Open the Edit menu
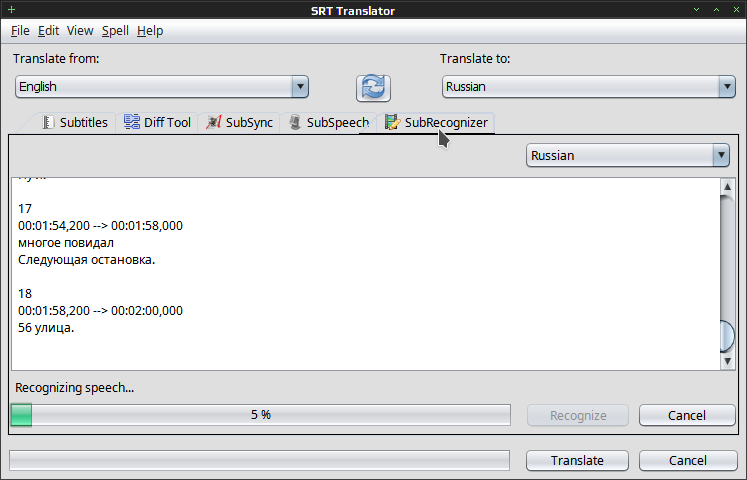747x480 pixels. [48, 31]
